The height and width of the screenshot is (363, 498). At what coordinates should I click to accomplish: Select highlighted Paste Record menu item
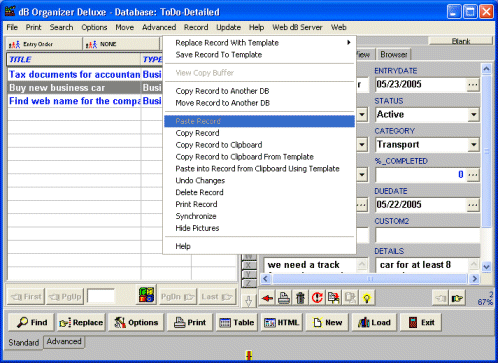click(x=259, y=121)
